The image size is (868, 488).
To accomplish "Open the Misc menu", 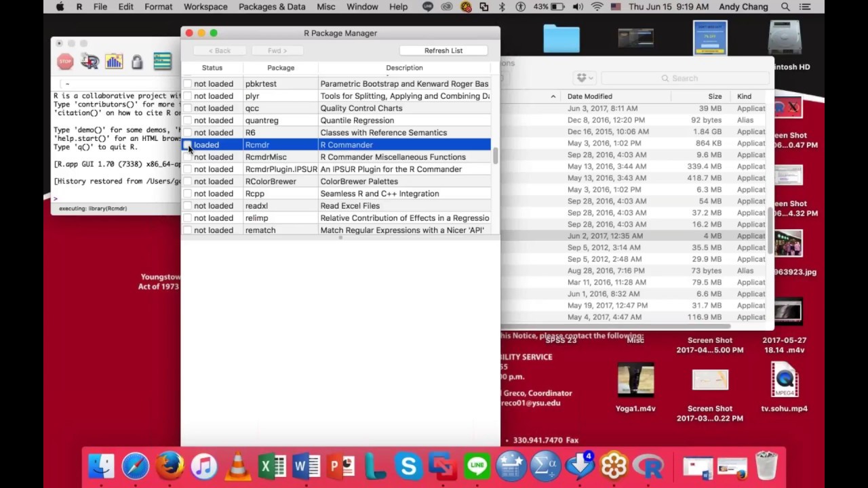I will (x=326, y=7).
